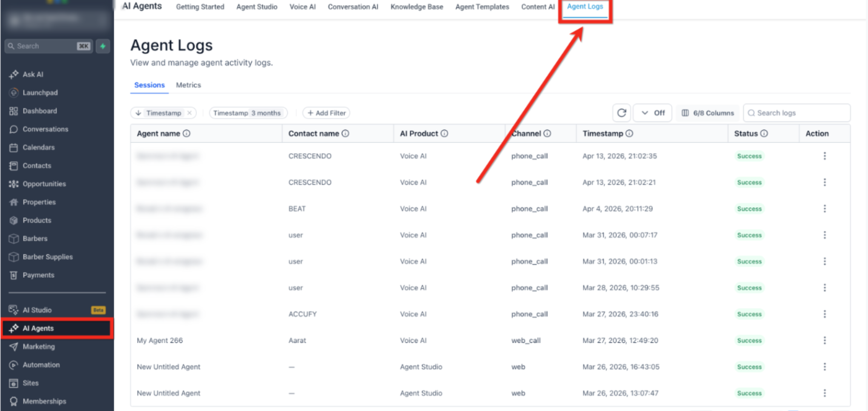The height and width of the screenshot is (411, 868).
Task: Open actions menu for 21:02:35 row
Action: click(x=825, y=156)
